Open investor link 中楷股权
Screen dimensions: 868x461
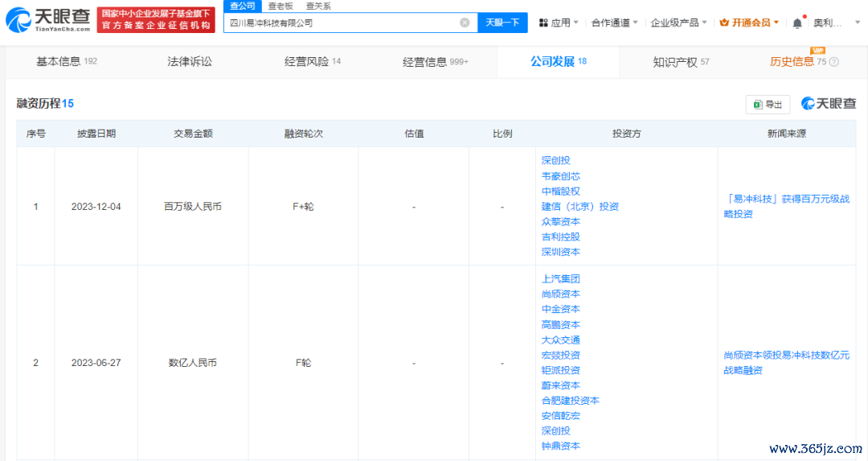click(x=561, y=191)
